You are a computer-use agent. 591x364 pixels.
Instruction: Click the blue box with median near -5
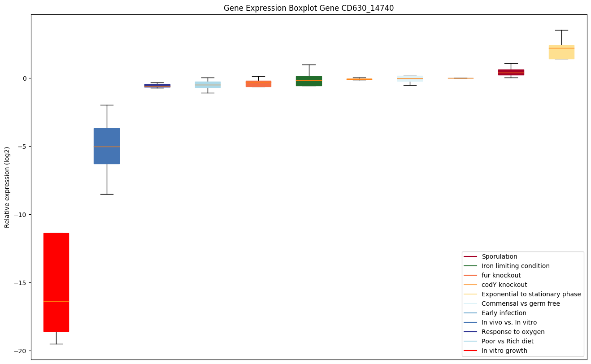107,146
